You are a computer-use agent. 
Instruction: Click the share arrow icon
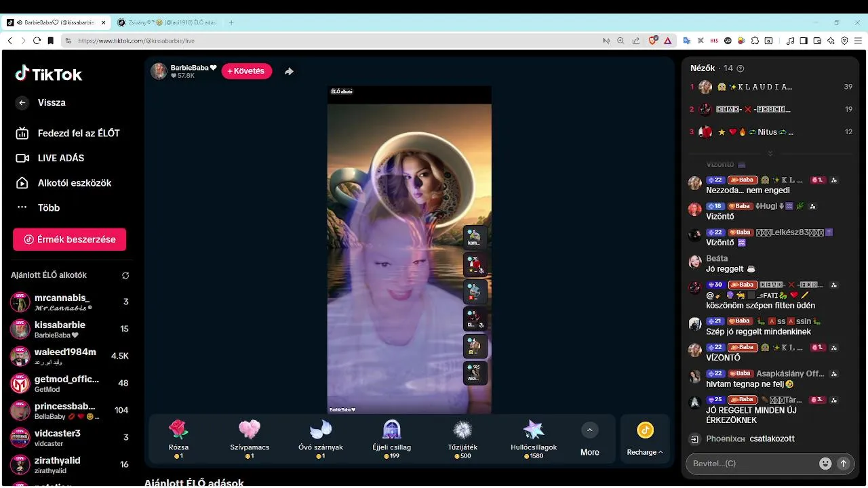point(289,71)
